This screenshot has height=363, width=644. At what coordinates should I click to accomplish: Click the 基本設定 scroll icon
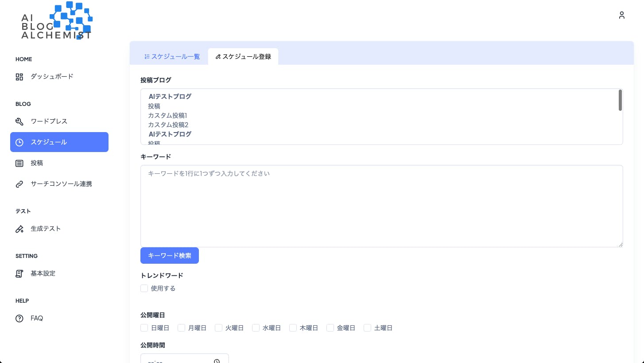(19, 273)
